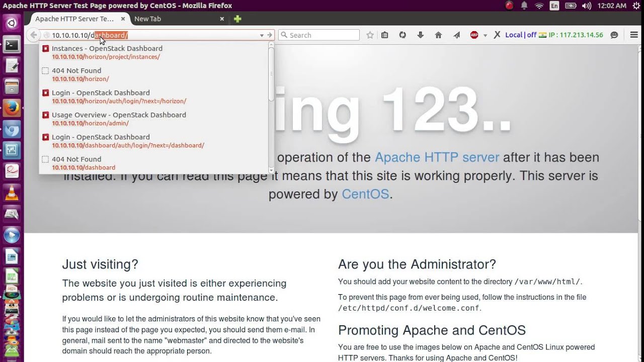This screenshot has height=362, width=644.
Task: Click the sync circular arrows icon
Action: tap(403, 35)
